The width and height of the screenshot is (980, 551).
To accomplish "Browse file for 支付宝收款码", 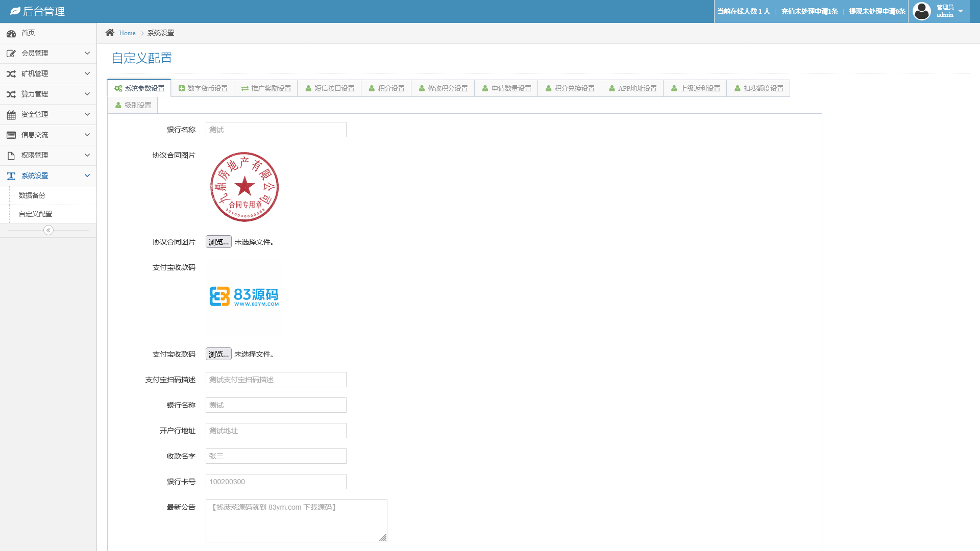I will [218, 354].
